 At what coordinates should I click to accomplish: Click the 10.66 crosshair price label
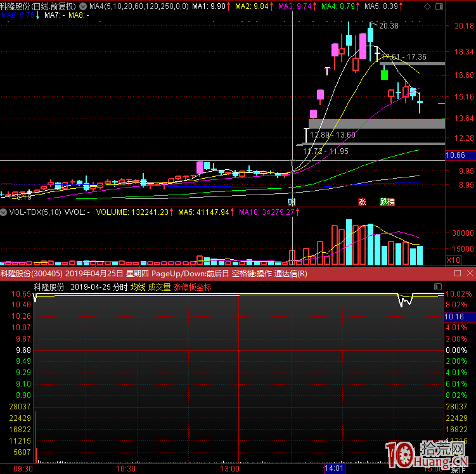coord(460,155)
